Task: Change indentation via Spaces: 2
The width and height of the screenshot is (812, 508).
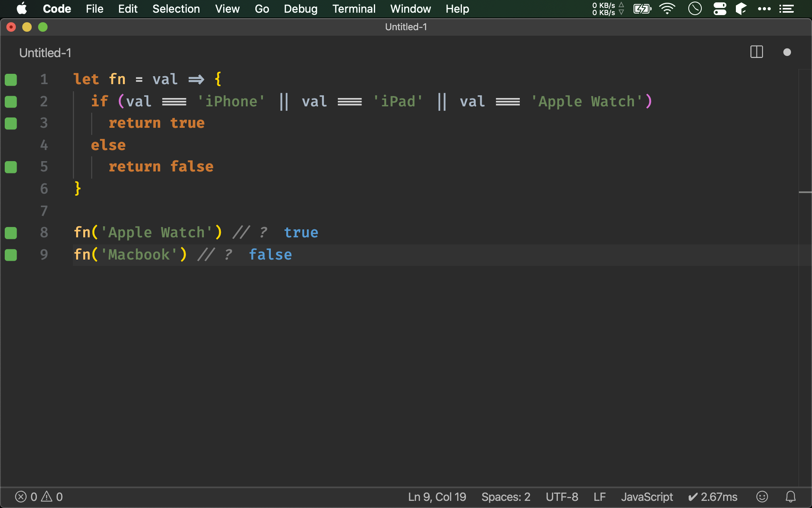Action: (506, 496)
